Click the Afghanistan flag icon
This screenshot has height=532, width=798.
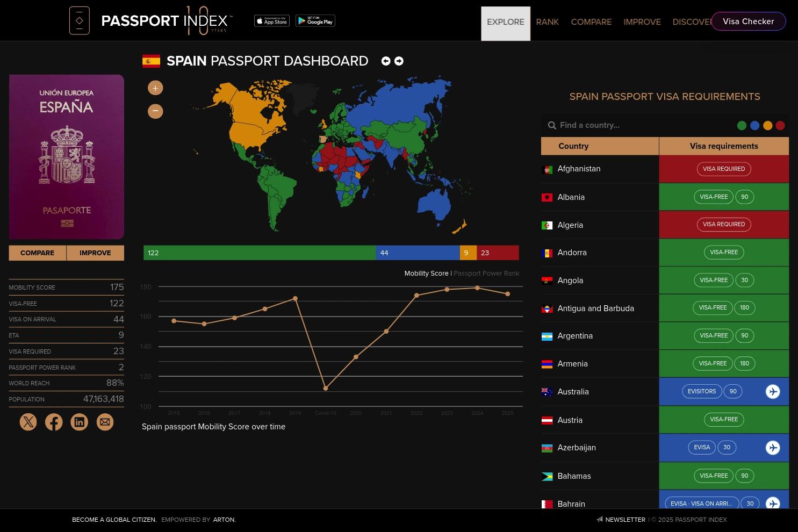547,170
